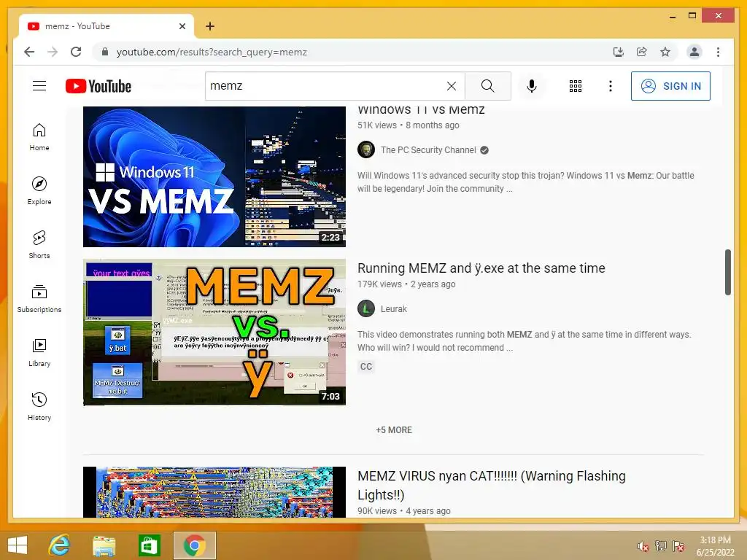Screen dimensions: 747x560
Task: Open the YouTube apps grid icon
Action: pyautogui.click(x=576, y=86)
